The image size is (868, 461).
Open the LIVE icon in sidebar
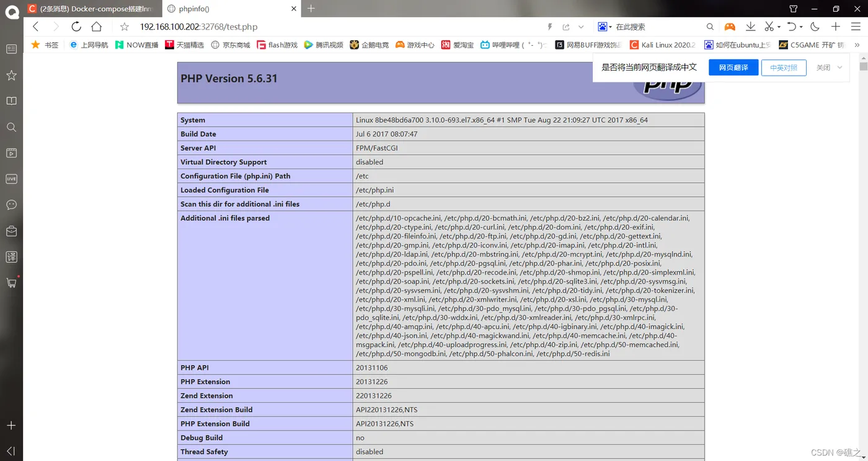(11, 178)
